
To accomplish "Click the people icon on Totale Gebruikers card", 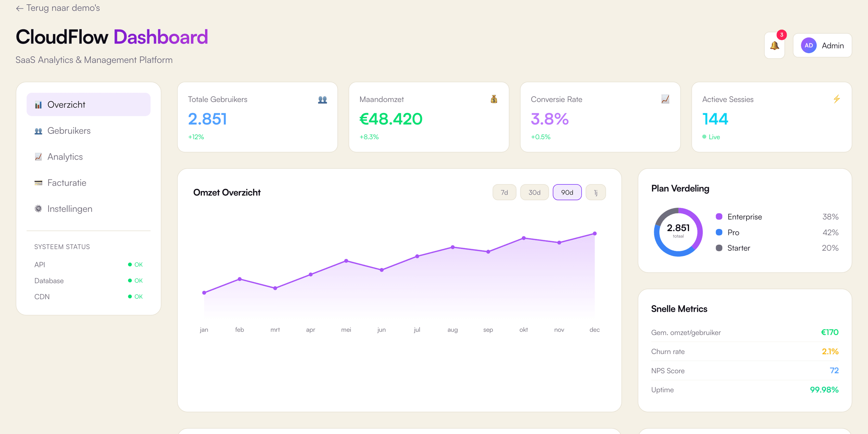I will 323,99.
